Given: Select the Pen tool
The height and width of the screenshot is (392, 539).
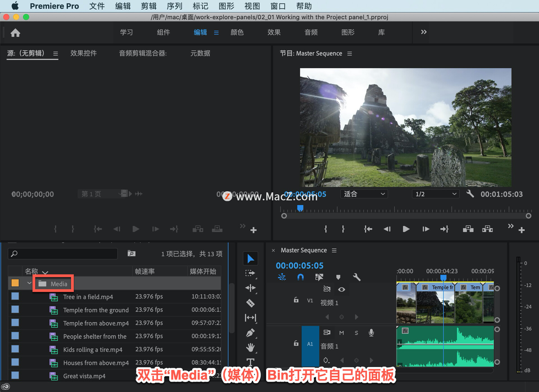Looking at the screenshot, I should coord(250,333).
